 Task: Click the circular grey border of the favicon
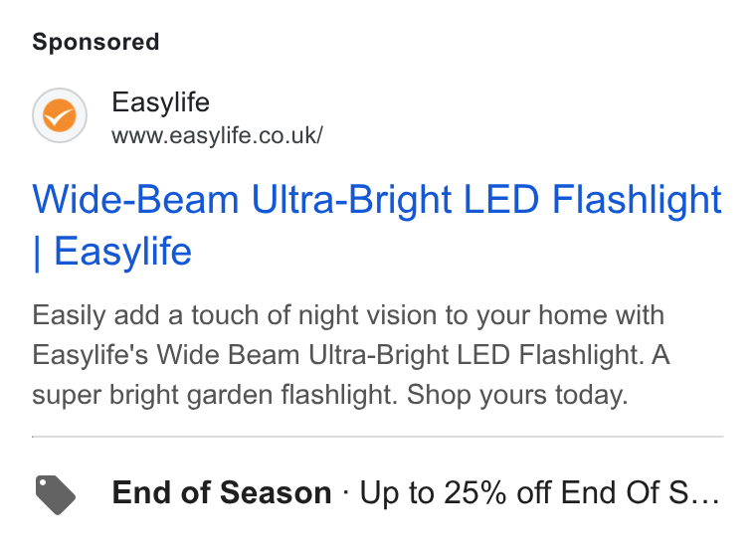[60, 90]
